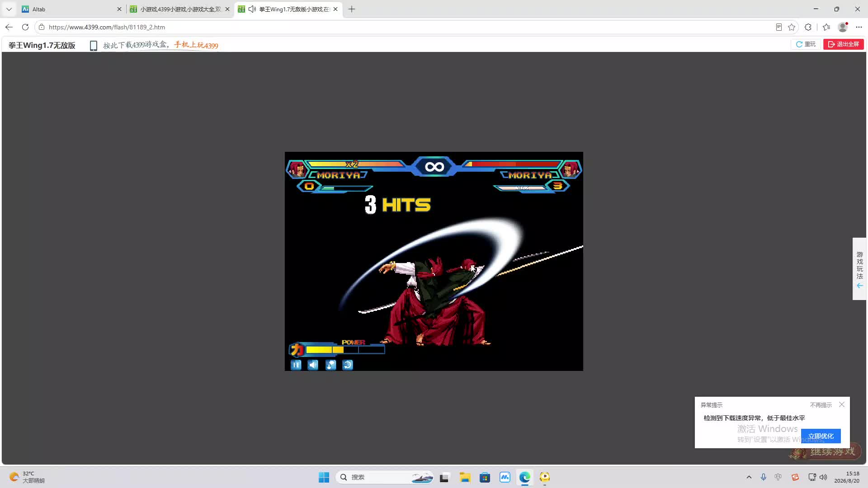The width and height of the screenshot is (868, 488).
Task: Go back to the previous page
Action: click(x=9, y=27)
